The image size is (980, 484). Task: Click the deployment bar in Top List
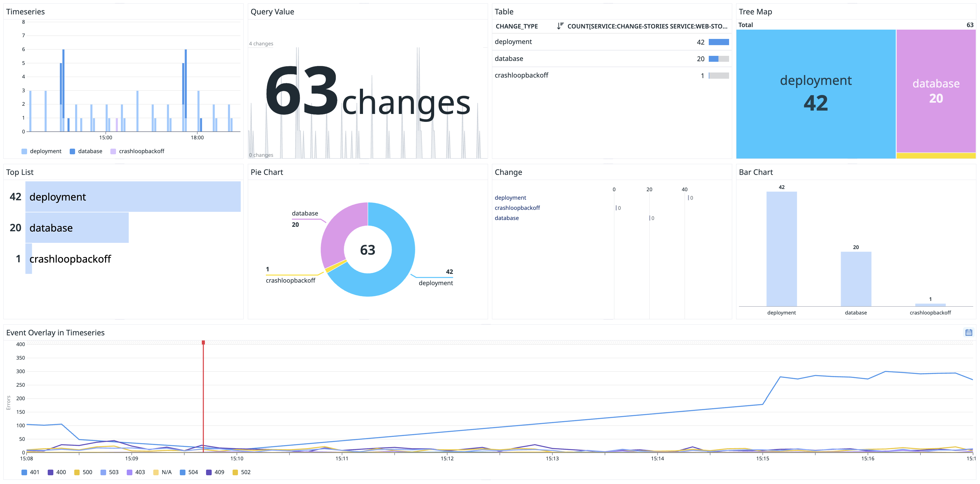tap(133, 197)
